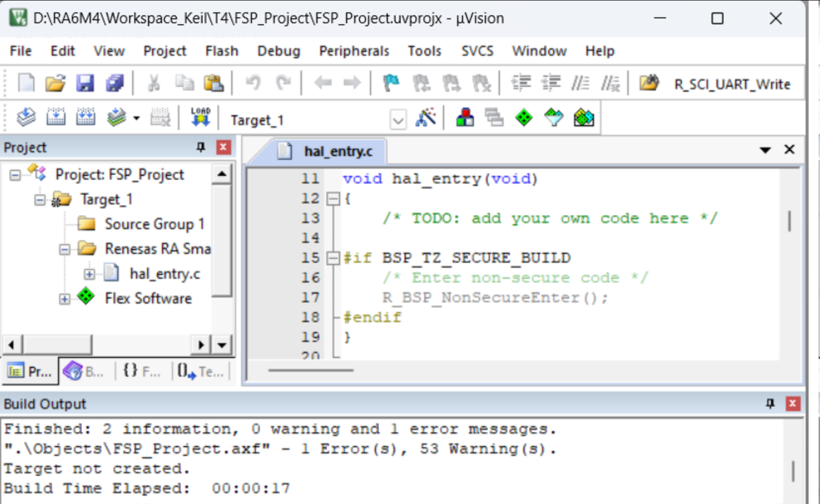The image size is (820, 504).
Task: Click the Open file folder icon
Action: point(55,83)
